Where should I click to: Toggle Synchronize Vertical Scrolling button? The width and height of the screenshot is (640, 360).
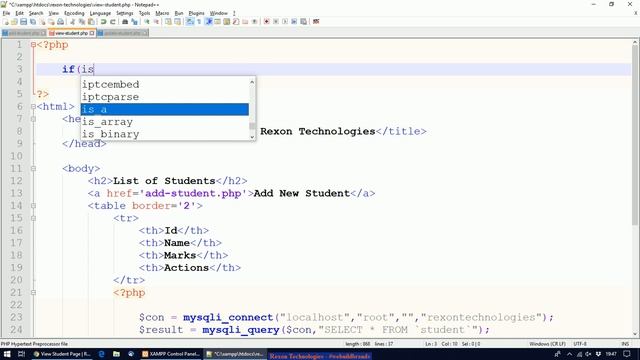168,22
